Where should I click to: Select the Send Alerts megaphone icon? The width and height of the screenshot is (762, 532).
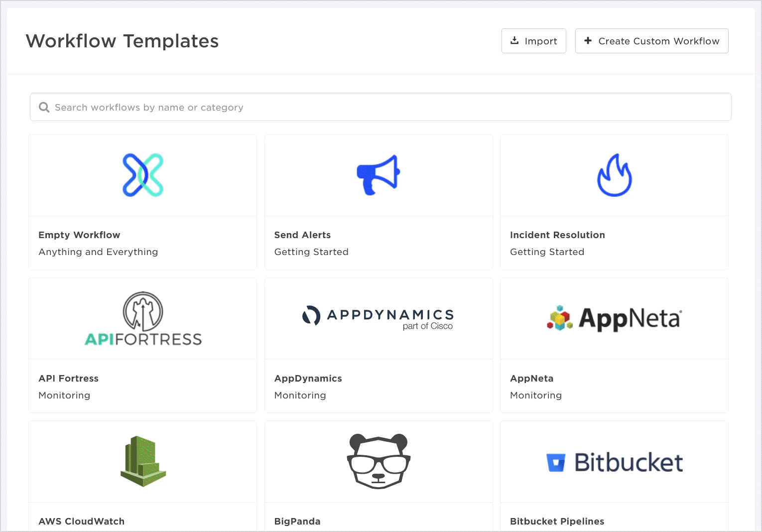tap(379, 175)
